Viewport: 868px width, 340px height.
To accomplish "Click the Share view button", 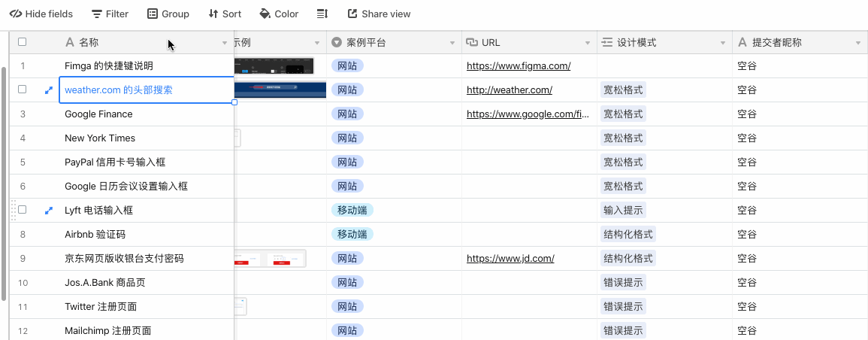I will pos(379,14).
